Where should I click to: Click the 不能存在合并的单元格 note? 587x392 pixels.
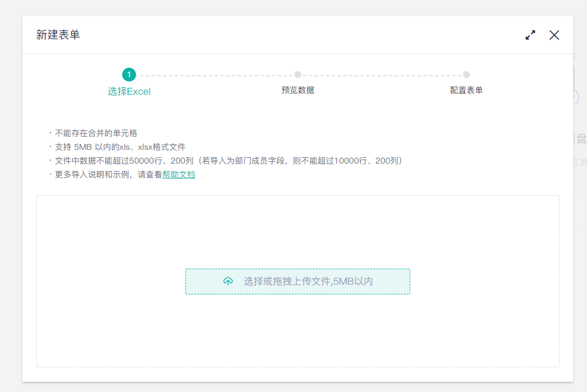coord(96,133)
